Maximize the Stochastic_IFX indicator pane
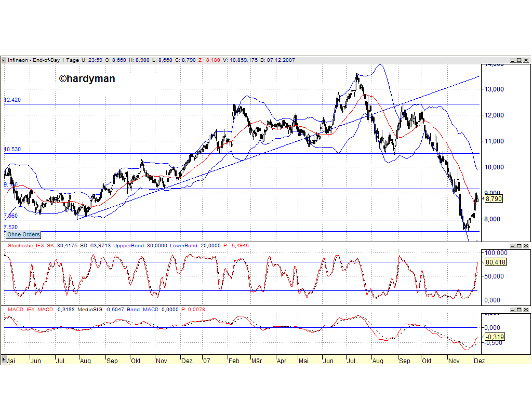Viewport: 532px width, 399px height. pos(519,245)
